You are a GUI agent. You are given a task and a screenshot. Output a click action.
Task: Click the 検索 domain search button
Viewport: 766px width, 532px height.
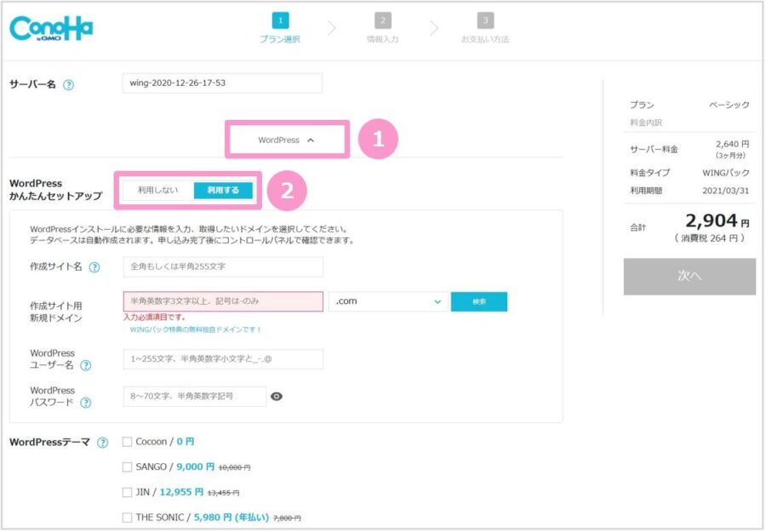[478, 301]
